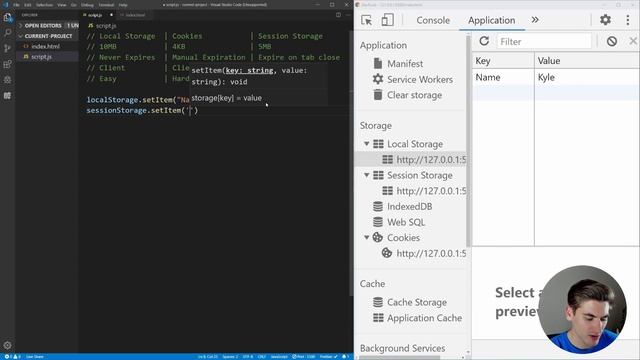Open index.html in the file explorer
This screenshot has height=360, width=640.
point(47,47)
